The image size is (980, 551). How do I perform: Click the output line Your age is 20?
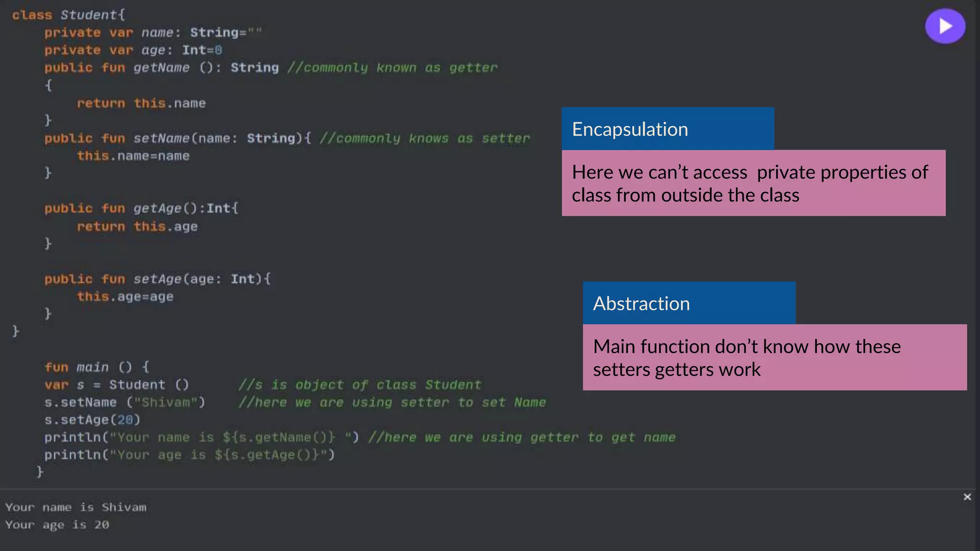coord(57,525)
